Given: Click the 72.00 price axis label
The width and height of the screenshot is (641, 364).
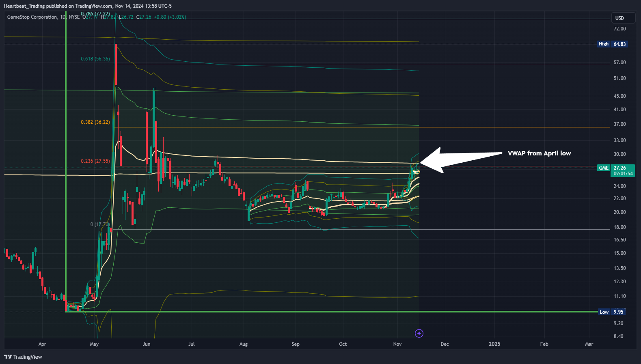Looking at the screenshot, I should pyautogui.click(x=620, y=29).
